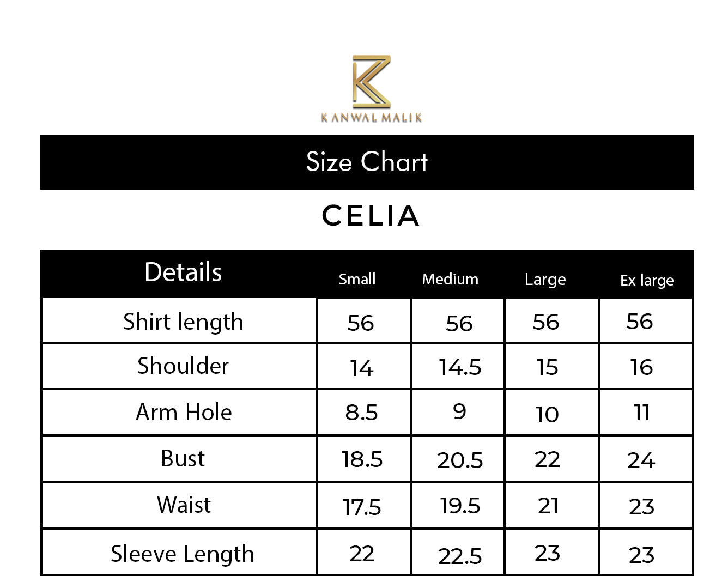Viewport: 728px width, 576px height.
Task: Click the Details column header
Action: tap(183, 272)
